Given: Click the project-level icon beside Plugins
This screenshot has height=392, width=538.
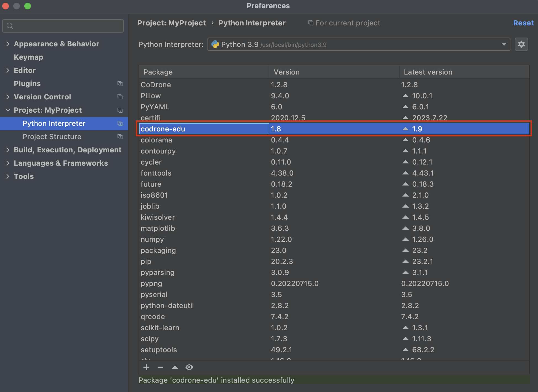Looking at the screenshot, I should 120,84.
